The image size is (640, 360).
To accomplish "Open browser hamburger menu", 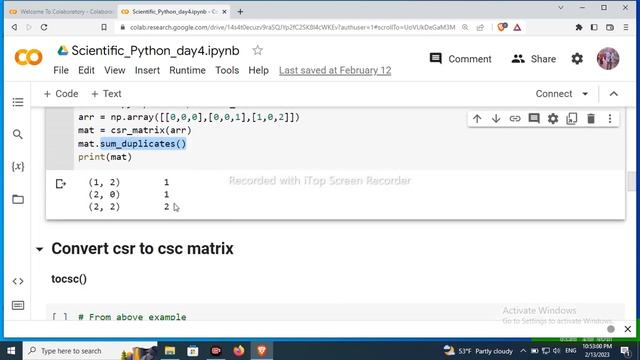I will coord(626,27).
